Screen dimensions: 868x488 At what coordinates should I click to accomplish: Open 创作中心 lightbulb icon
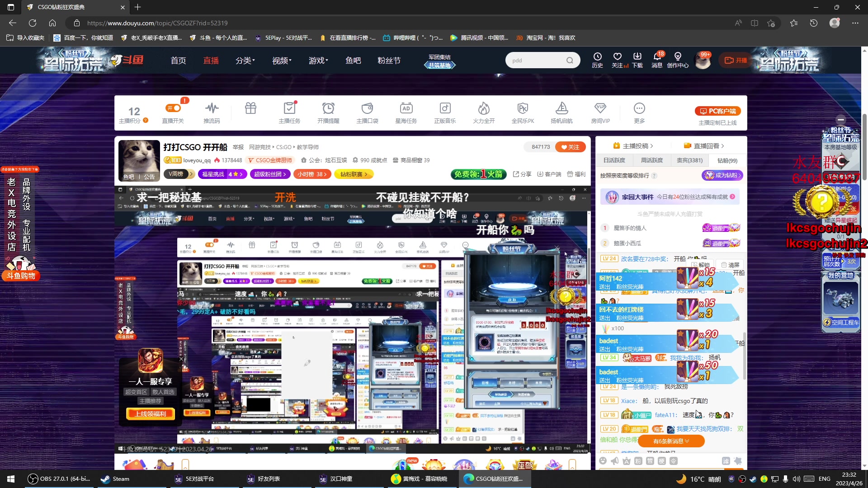click(678, 60)
